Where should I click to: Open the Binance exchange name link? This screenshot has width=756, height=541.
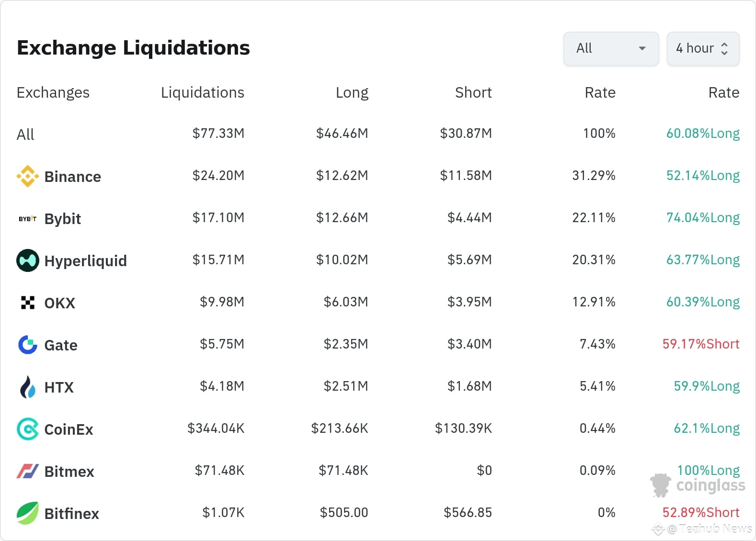[73, 177]
